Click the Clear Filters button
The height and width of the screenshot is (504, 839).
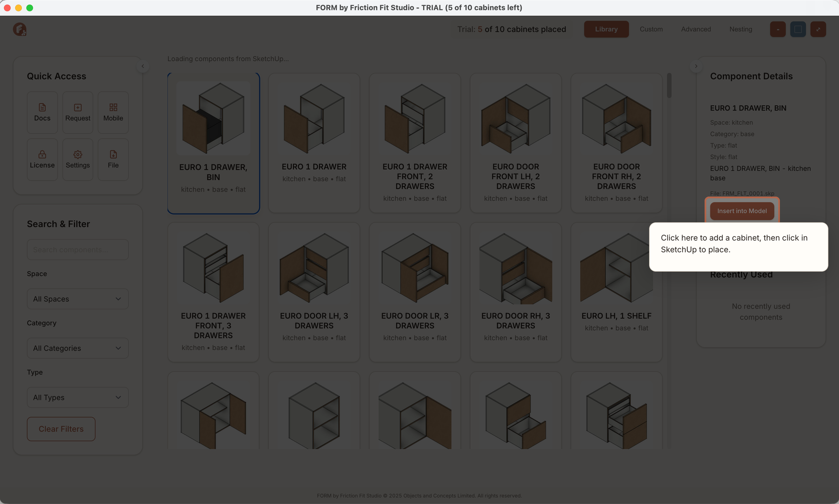tap(61, 429)
